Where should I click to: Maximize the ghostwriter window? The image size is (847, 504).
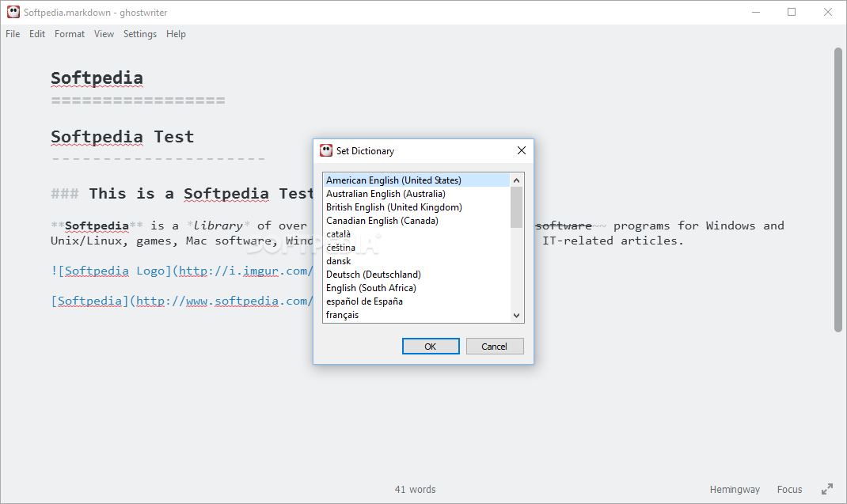792,12
